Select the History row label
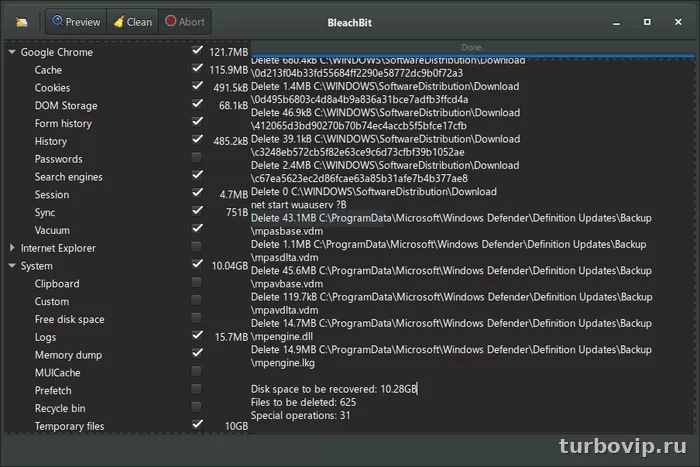Viewport: 700px width, 467px height. (x=51, y=142)
